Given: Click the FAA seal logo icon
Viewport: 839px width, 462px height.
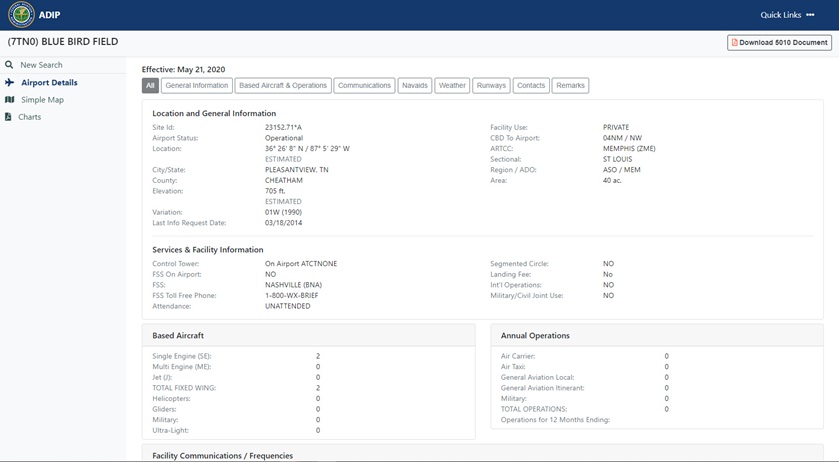Looking at the screenshot, I should [21, 14].
